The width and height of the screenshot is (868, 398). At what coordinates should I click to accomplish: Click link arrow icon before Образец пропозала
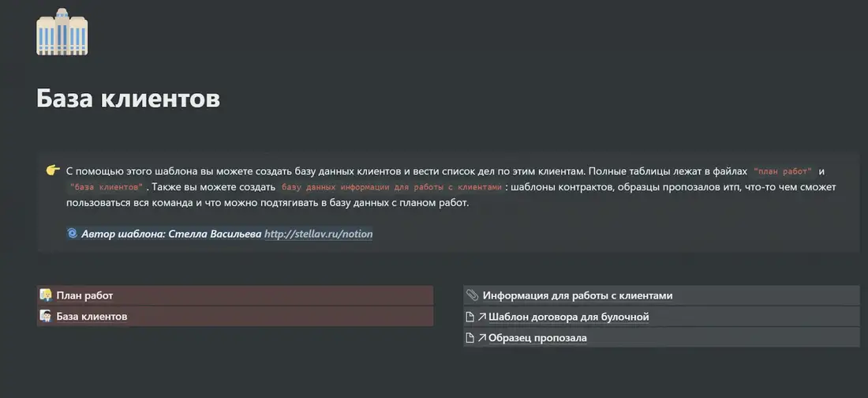(481, 337)
